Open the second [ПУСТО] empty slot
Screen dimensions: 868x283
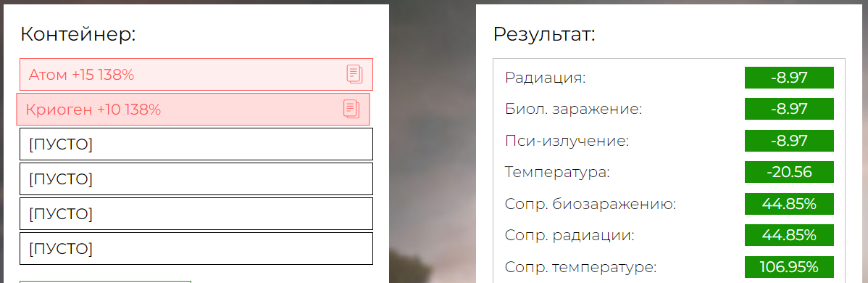pos(196,179)
